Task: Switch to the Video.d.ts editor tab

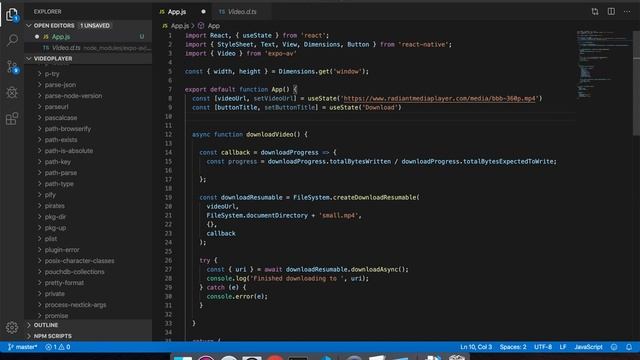Action: pos(242,12)
